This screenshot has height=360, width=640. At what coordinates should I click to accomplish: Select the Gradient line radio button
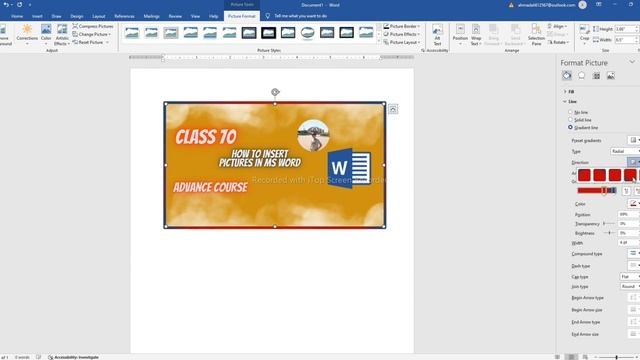point(570,127)
